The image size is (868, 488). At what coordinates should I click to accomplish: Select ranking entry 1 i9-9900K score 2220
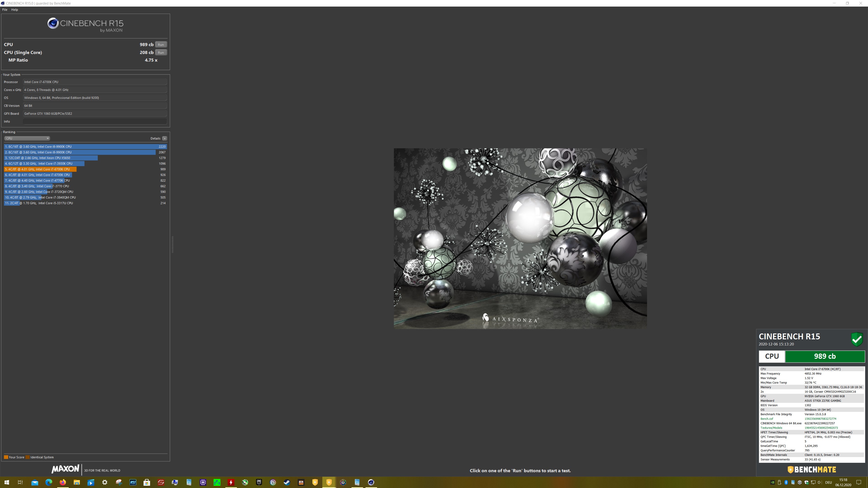[85, 146]
